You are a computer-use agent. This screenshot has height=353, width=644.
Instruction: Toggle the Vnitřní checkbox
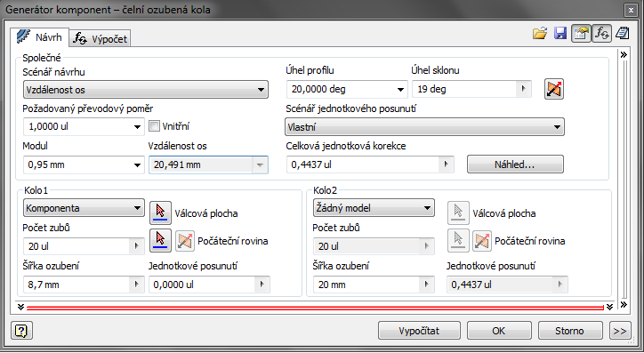pos(154,126)
